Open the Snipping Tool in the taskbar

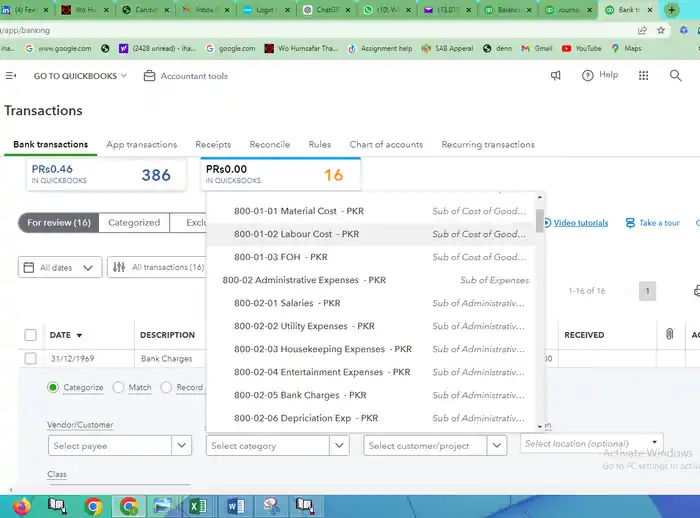271,506
